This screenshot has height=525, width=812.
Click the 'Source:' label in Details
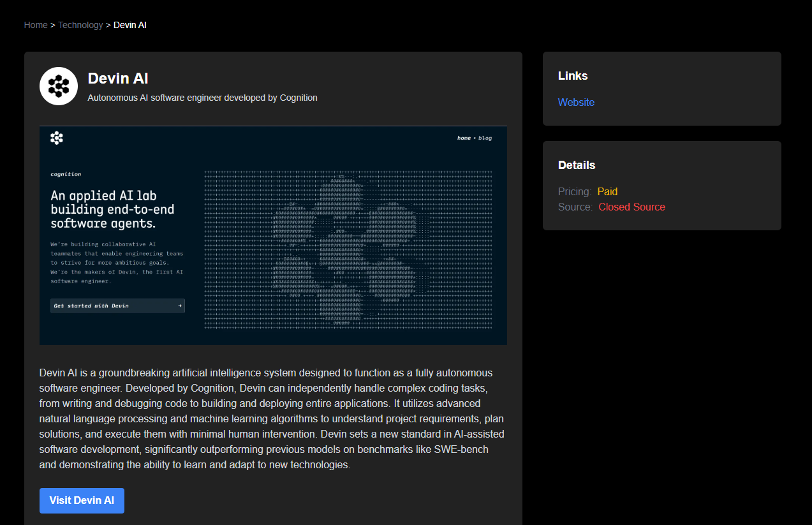click(575, 207)
